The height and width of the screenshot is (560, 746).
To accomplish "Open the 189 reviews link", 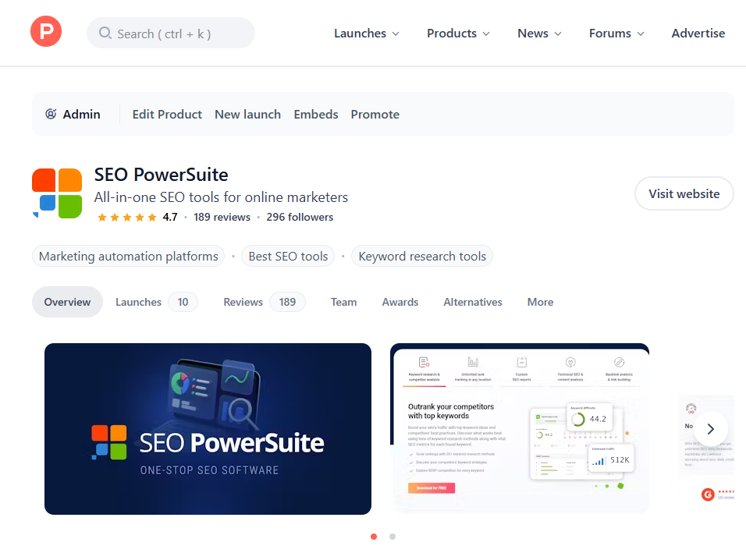I will pyautogui.click(x=222, y=218).
